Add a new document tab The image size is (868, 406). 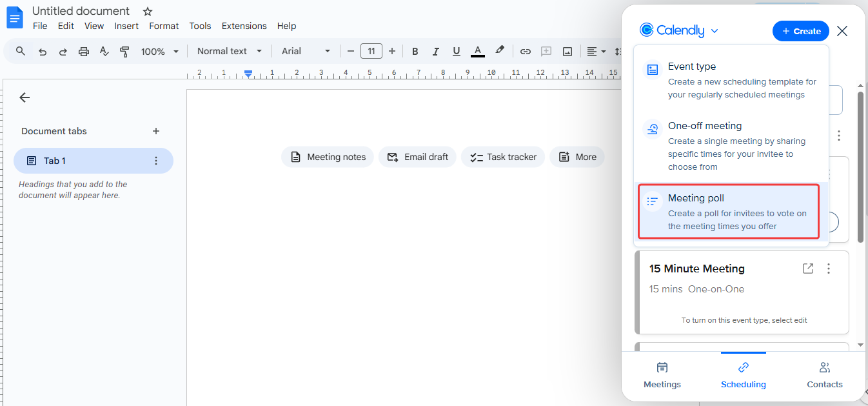coord(155,131)
